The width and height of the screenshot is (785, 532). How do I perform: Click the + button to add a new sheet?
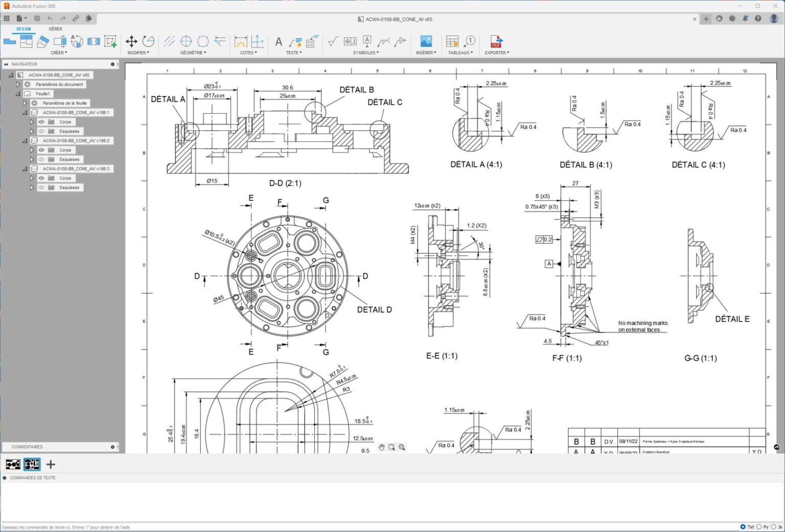(x=50, y=464)
